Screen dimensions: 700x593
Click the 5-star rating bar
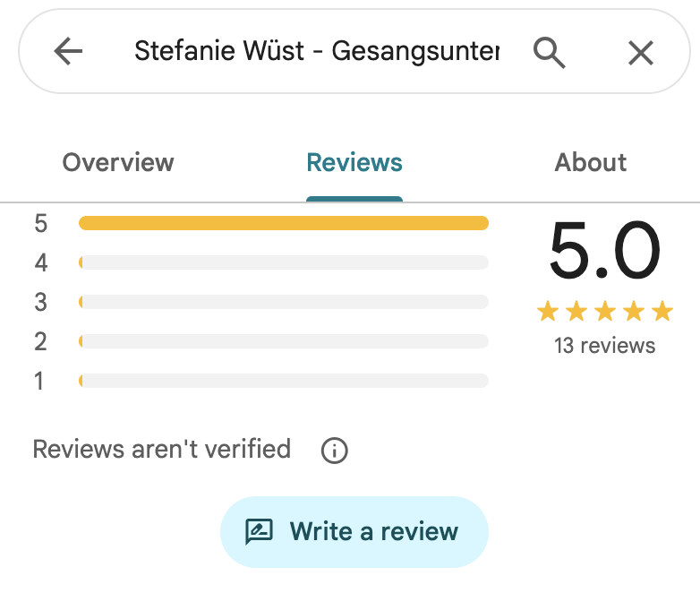[x=284, y=223]
